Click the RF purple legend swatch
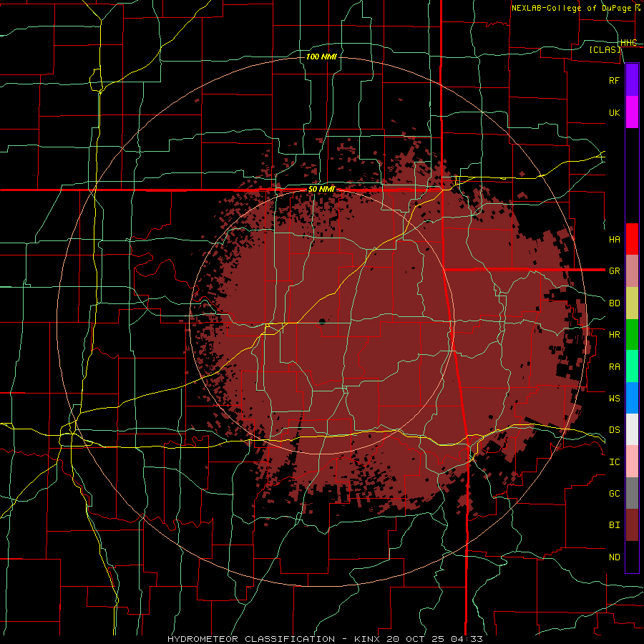 click(x=632, y=80)
